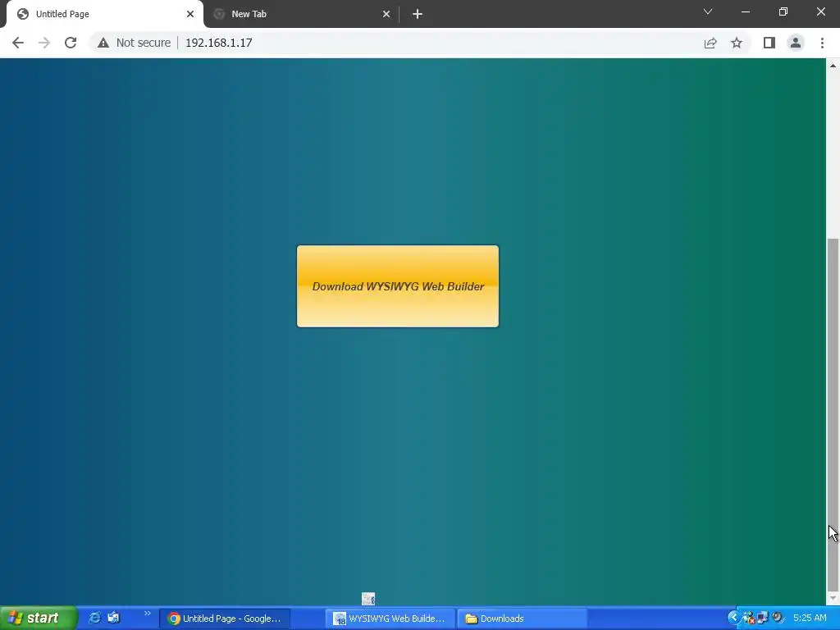Viewport: 840px width, 630px height.
Task: Expand the Quick Launch overflow chevron
Action: tap(148, 614)
